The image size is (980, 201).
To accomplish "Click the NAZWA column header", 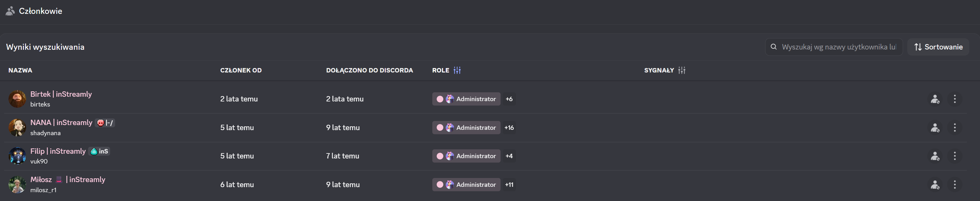I will tap(20, 71).
